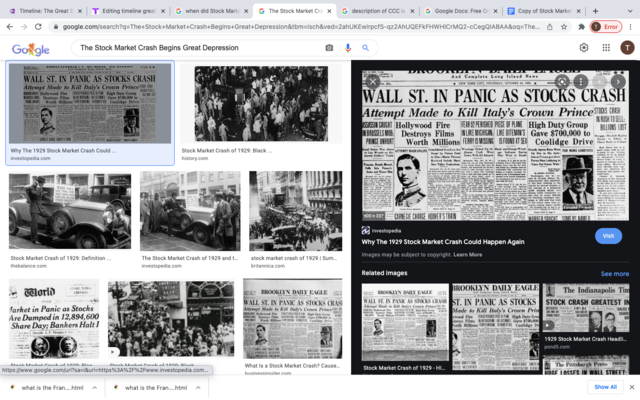Viewport: 640px width, 400px height.
Task: Close the Copy of Stock Market tab
Action: (x=578, y=11)
